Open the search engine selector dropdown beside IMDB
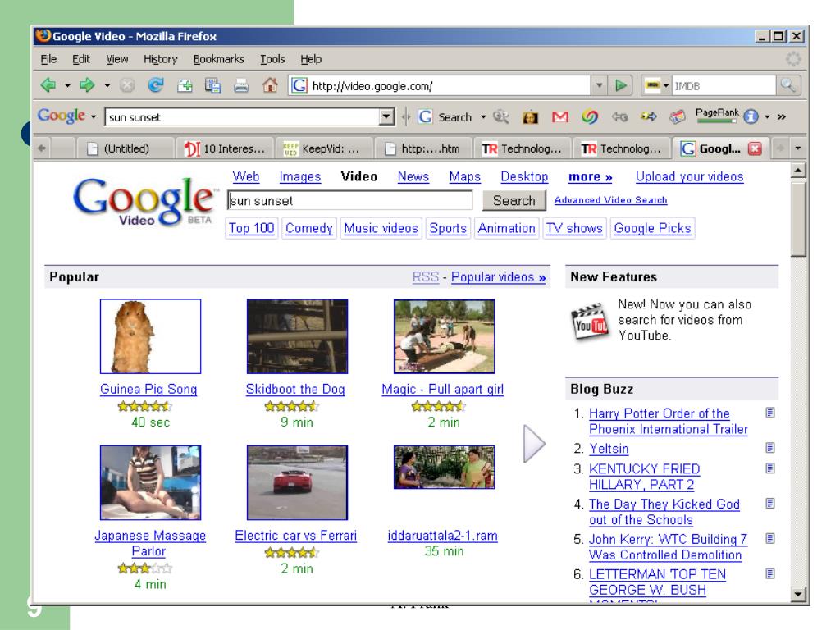This screenshot has width=840, height=630. [x=666, y=85]
